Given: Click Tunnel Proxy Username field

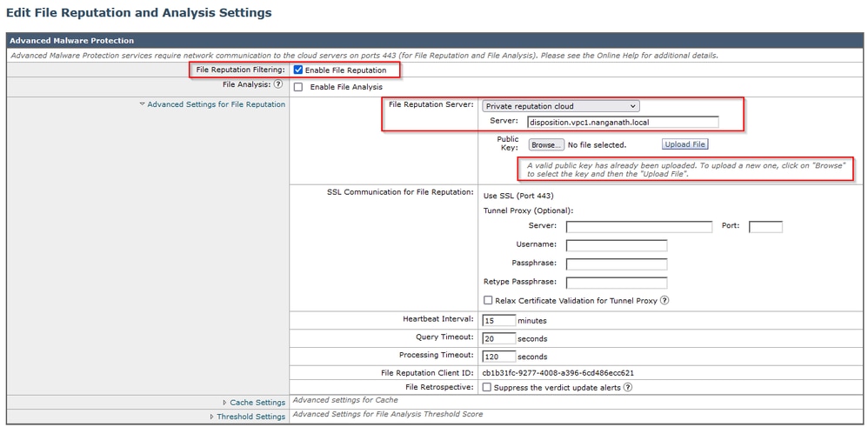Looking at the screenshot, I should pos(616,245).
